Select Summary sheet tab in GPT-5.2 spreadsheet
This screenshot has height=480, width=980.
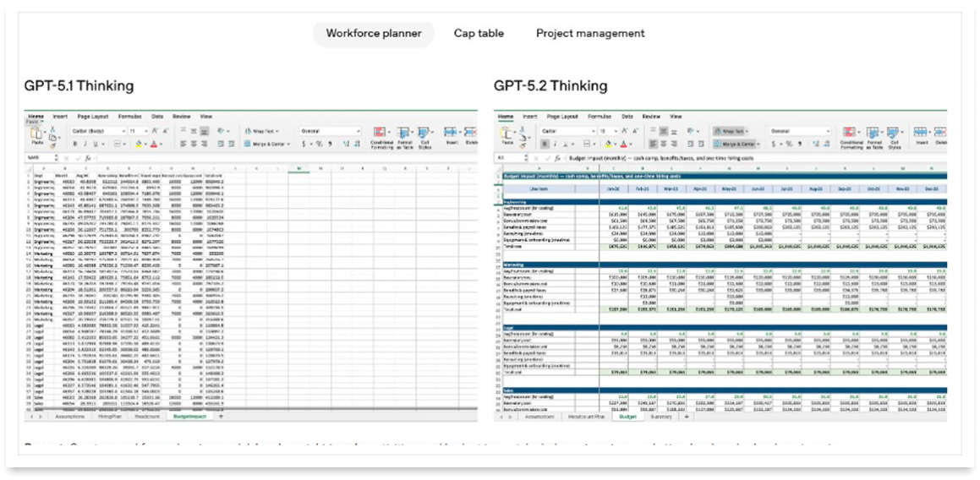pyautogui.click(x=660, y=416)
